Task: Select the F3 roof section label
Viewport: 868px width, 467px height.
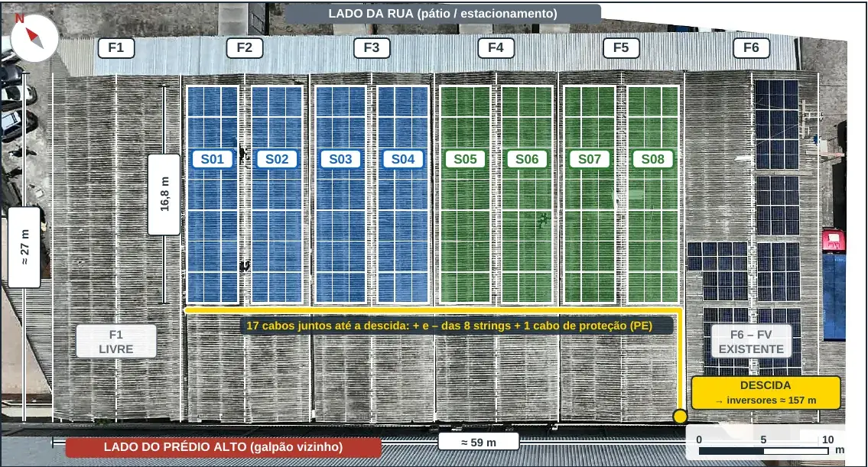Action: [x=372, y=47]
